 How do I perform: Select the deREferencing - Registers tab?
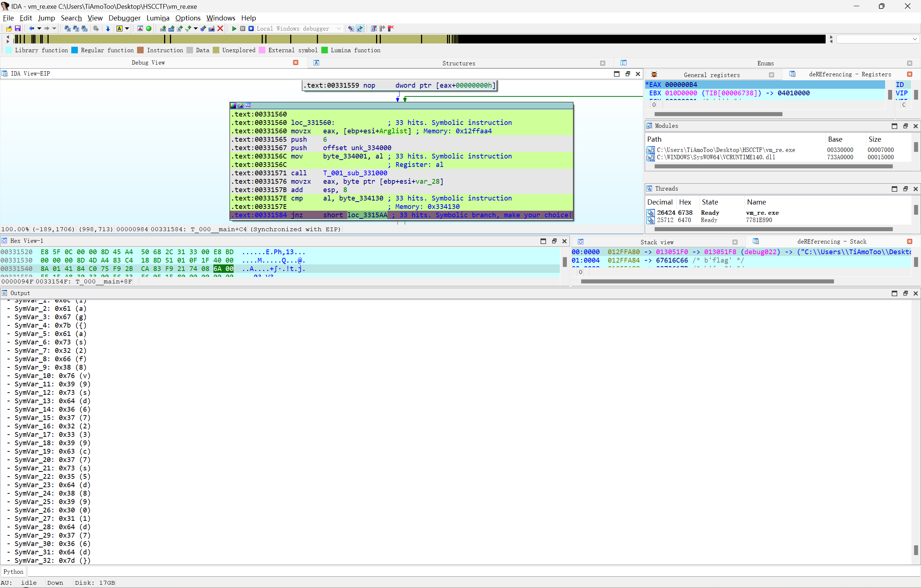tap(850, 75)
